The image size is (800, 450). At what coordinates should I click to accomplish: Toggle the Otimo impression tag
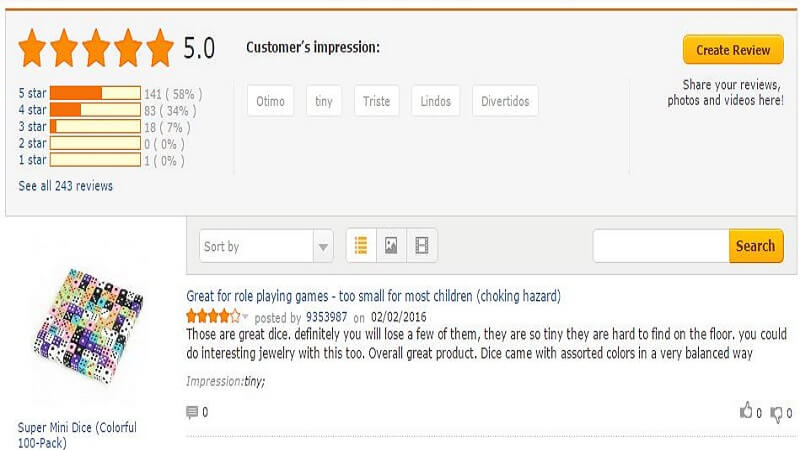pos(270,101)
